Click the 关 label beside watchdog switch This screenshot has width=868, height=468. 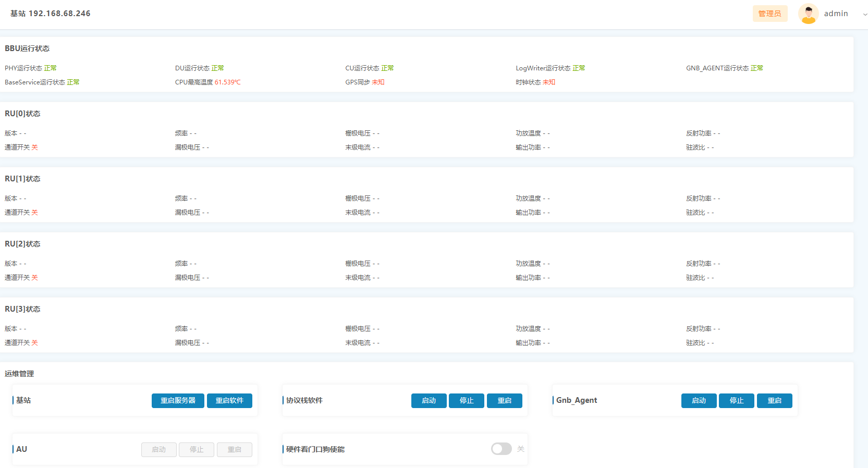point(520,449)
